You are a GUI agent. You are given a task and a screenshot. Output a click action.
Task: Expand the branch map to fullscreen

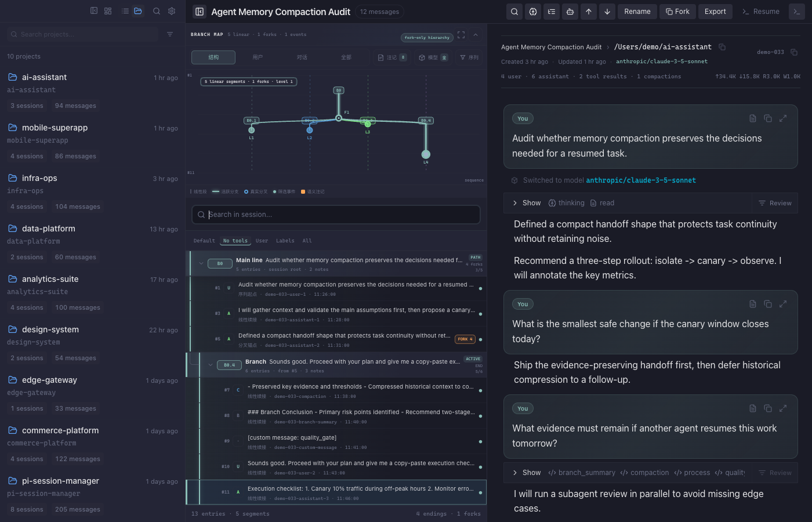point(461,35)
